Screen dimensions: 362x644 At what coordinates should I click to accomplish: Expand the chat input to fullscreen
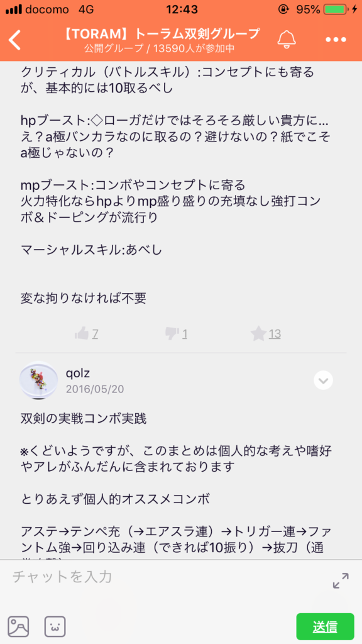341,580
